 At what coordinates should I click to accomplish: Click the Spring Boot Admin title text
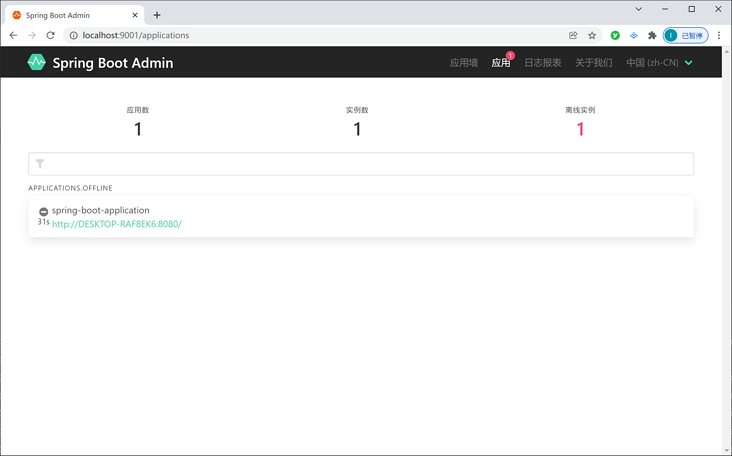113,63
